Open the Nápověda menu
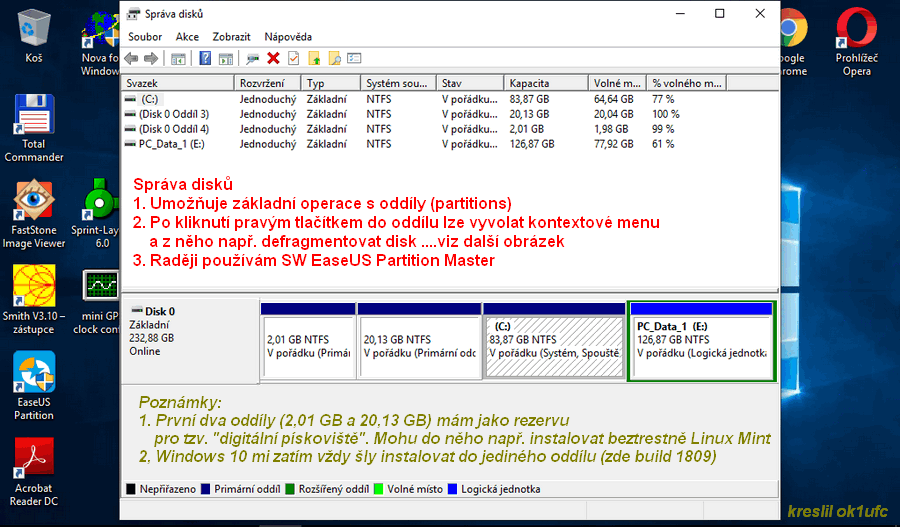 click(288, 37)
